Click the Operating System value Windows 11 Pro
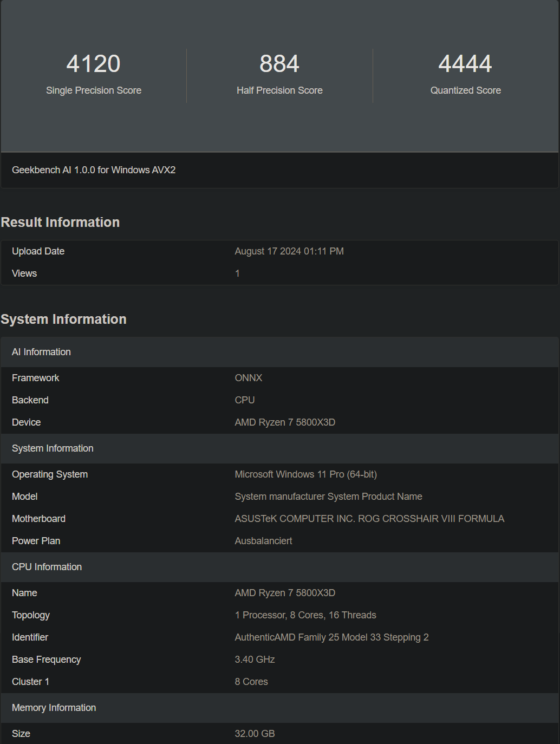 point(305,474)
